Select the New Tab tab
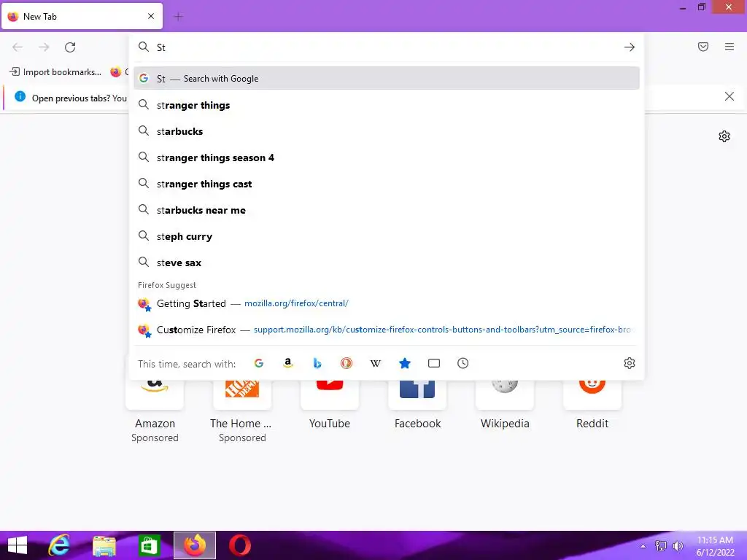Image resolution: width=747 pixels, height=560 pixels. click(x=82, y=16)
